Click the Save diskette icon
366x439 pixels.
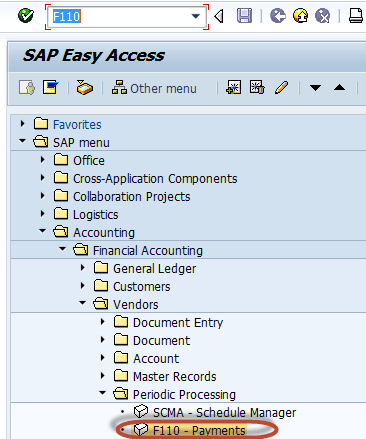coord(244,16)
